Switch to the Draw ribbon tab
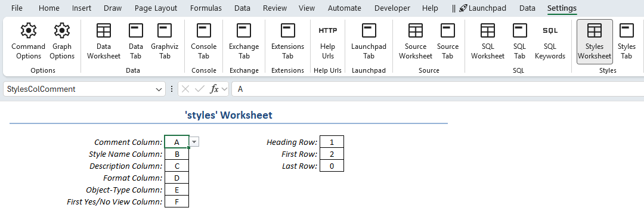644x220 pixels. pyautogui.click(x=113, y=8)
